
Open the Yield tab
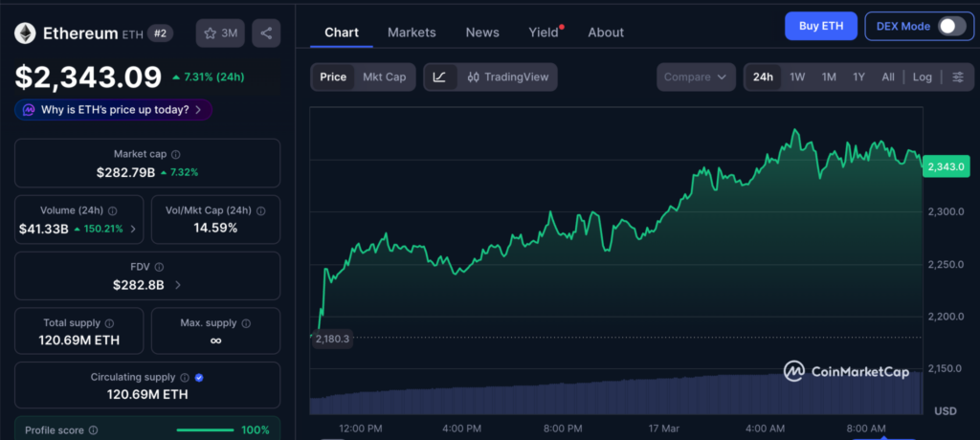pyautogui.click(x=543, y=33)
